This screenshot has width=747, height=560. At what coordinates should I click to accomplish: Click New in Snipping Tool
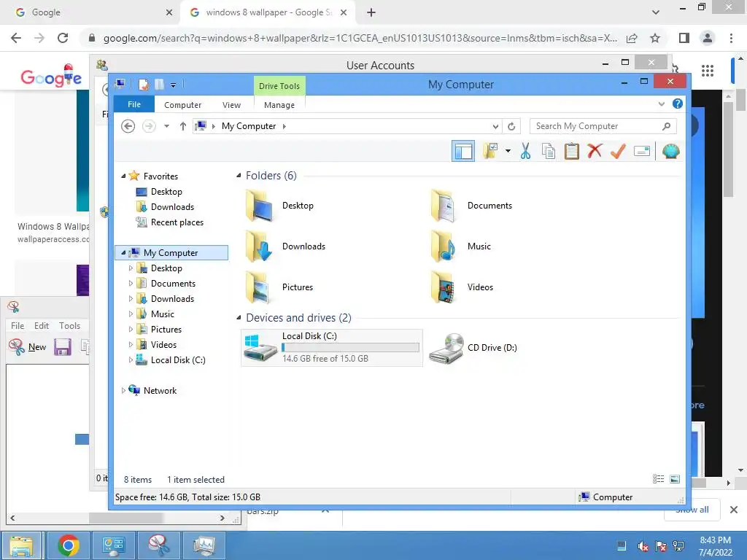point(27,347)
